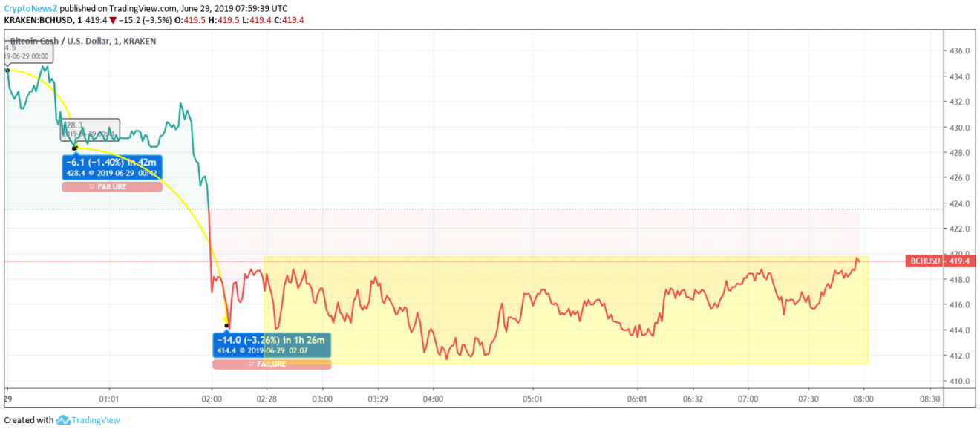Click the TradingView cloud logo icon
The height and width of the screenshot is (432, 980).
click(62, 420)
